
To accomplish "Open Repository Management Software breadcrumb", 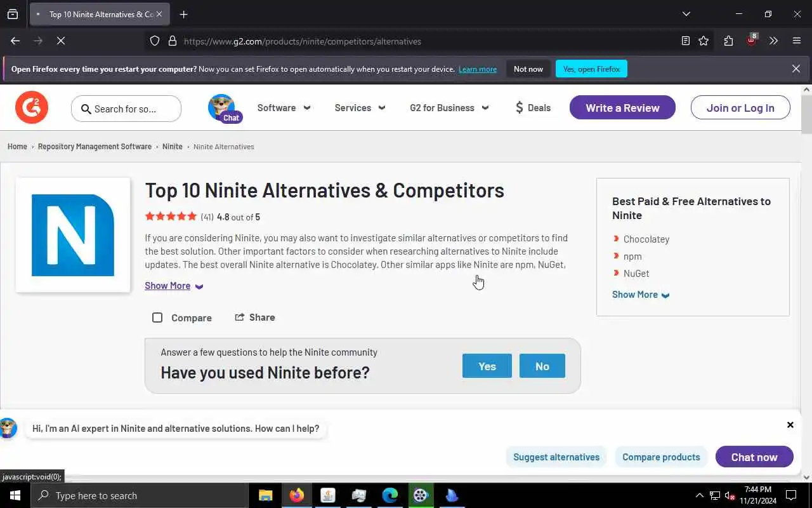I will click(x=95, y=147).
